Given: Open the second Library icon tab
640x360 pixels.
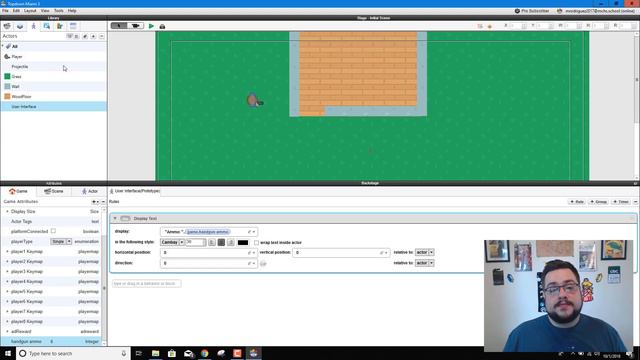Looking at the screenshot, I should (x=20, y=26).
